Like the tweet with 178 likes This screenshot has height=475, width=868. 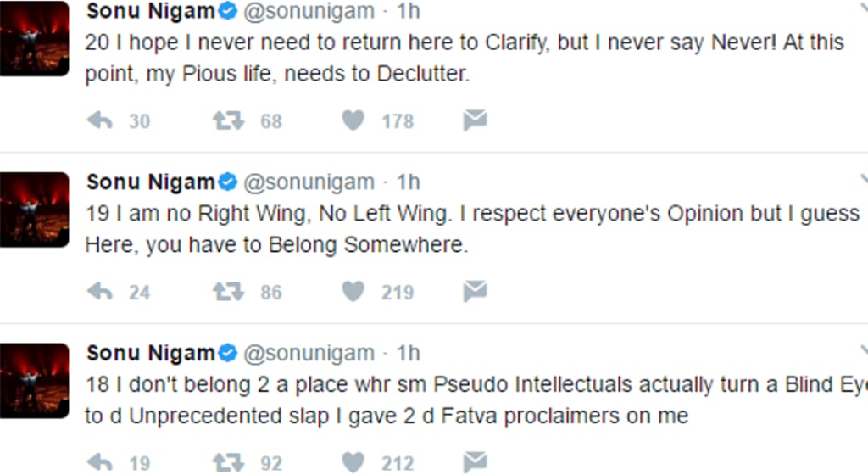pos(353,121)
